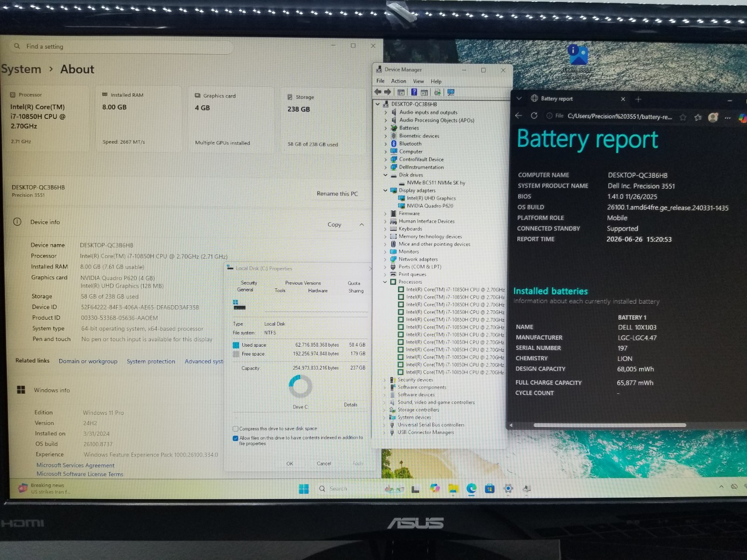The image size is (747, 560).
Task: Open the Help menu in Device Manager
Action: pos(436,81)
